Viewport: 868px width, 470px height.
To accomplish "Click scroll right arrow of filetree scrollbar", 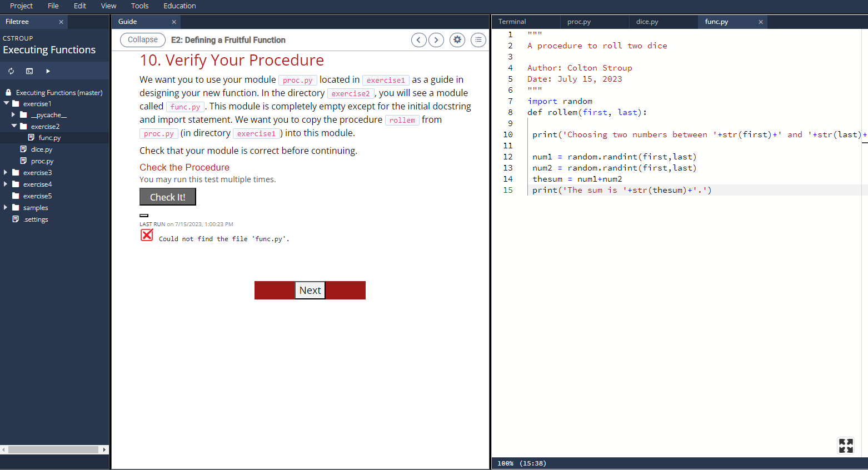I will pyautogui.click(x=104, y=449).
